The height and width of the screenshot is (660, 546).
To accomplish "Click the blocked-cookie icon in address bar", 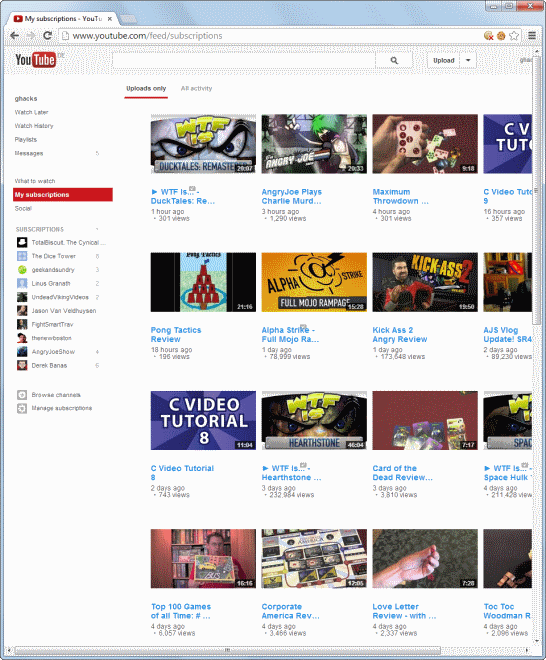I will [488, 36].
